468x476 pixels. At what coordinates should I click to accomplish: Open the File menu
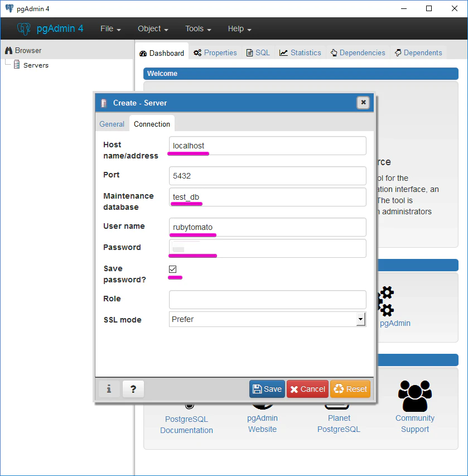point(110,29)
